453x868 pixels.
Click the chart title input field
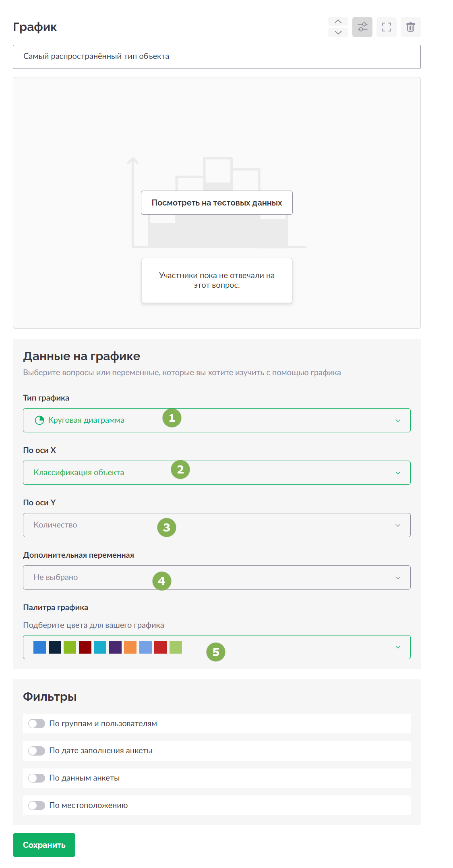[x=217, y=57]
